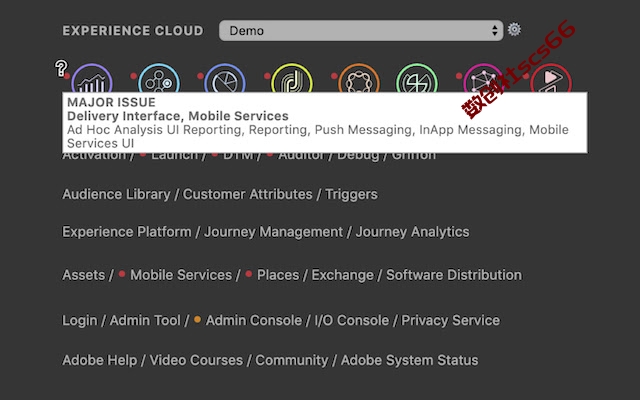Open Experience Platform
Image resolution: width=640 pixels, height=400 pixels.
click(127, 232)
